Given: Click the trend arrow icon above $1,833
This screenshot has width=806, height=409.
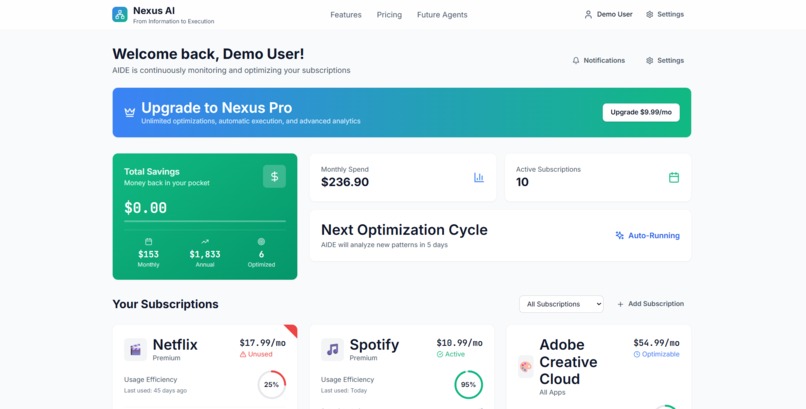Looking at the screenshot, I should [x=205, y=241].
